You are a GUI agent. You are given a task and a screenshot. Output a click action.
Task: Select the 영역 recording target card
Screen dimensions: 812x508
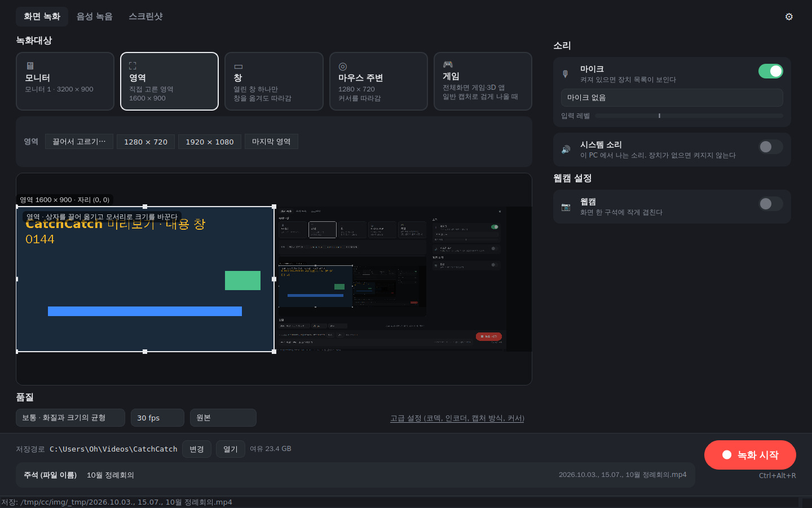coord(169,81)
